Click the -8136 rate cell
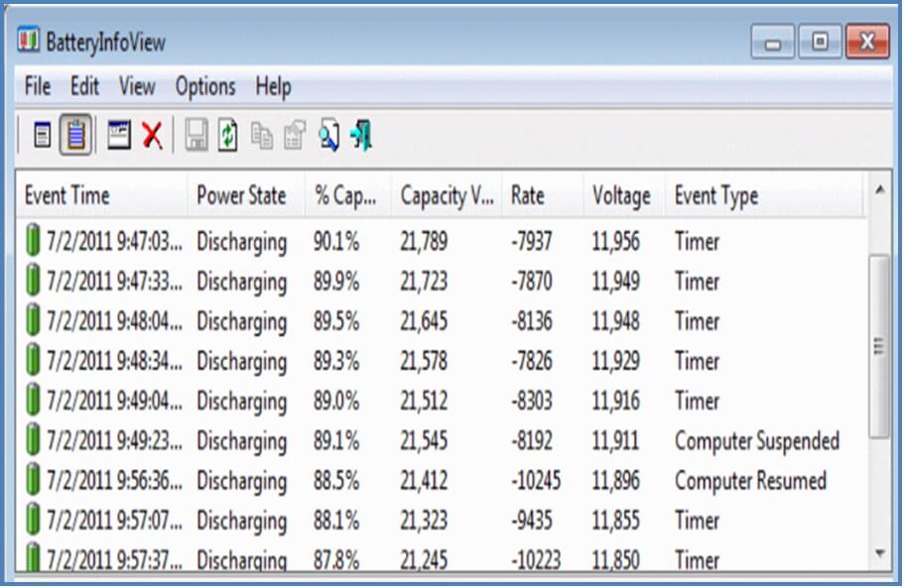 (x=532, y=321)
